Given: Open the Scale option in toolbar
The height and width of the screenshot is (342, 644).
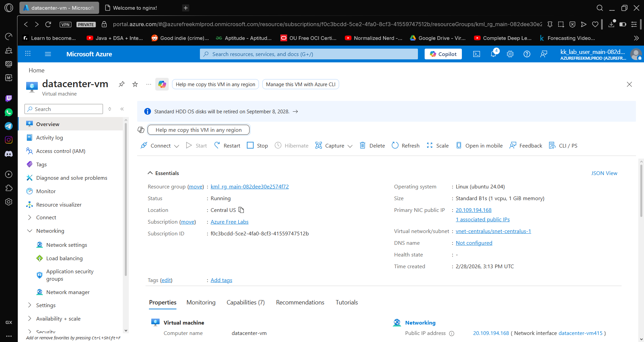Looking at the screenshot, I should coord(437,146).
